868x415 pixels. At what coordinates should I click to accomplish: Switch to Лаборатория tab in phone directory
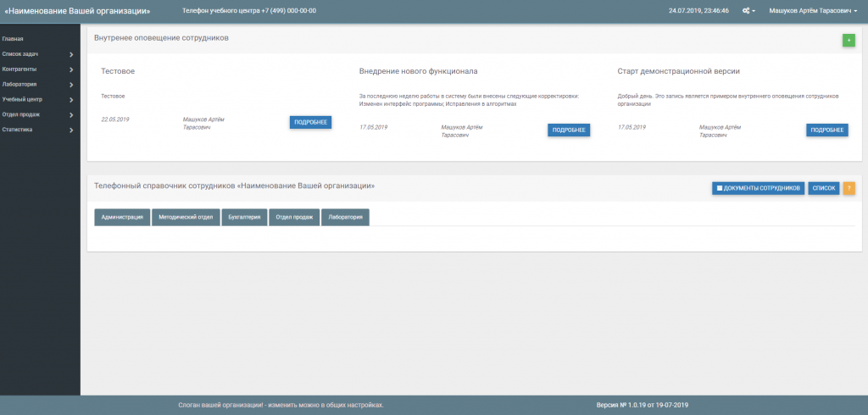click(x=345, y=218)
